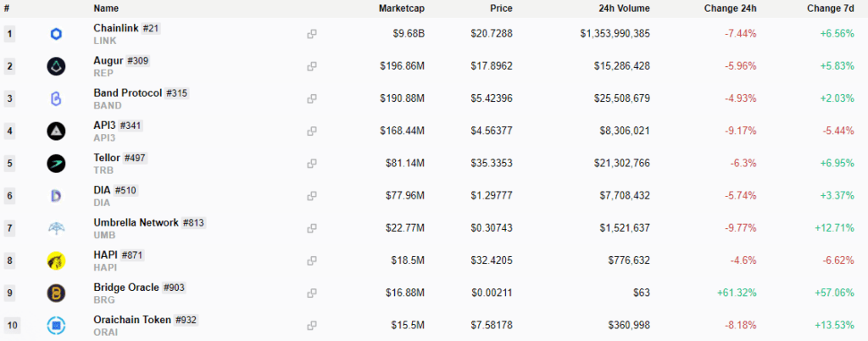Click the API3 logo icon
Screen dimensions: 868x341
56,131
